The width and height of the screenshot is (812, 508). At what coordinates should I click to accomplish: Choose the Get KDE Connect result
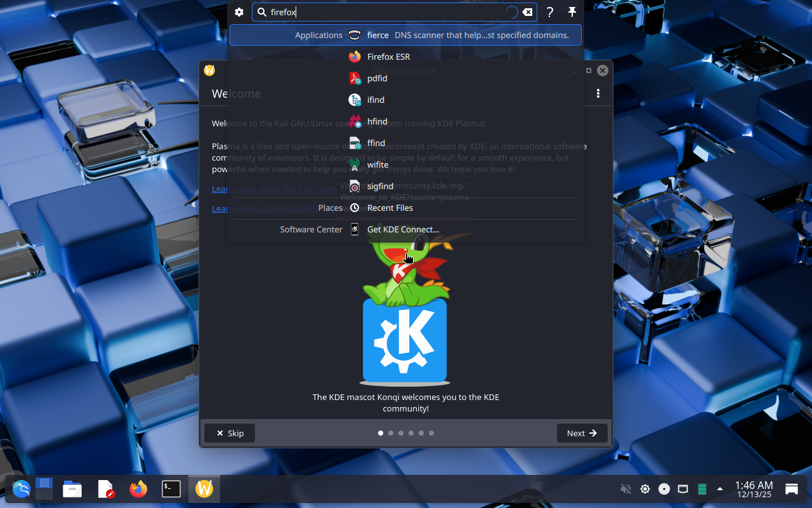tap(403, 229)
